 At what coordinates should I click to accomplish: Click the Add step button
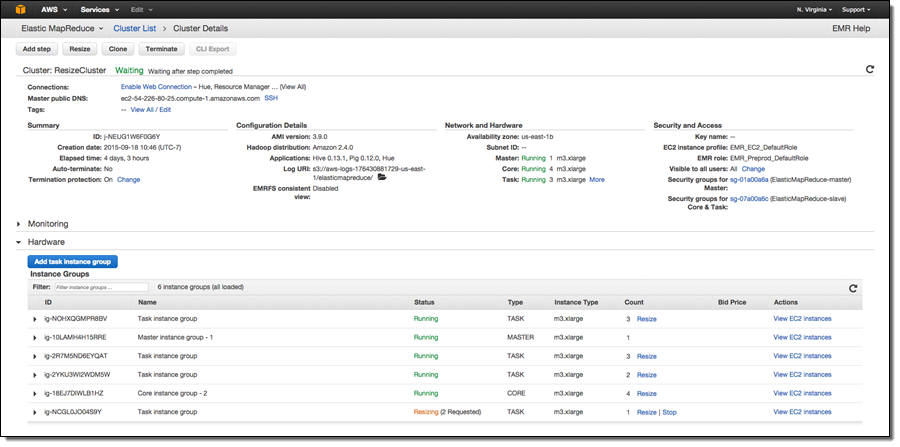[37, 49]
